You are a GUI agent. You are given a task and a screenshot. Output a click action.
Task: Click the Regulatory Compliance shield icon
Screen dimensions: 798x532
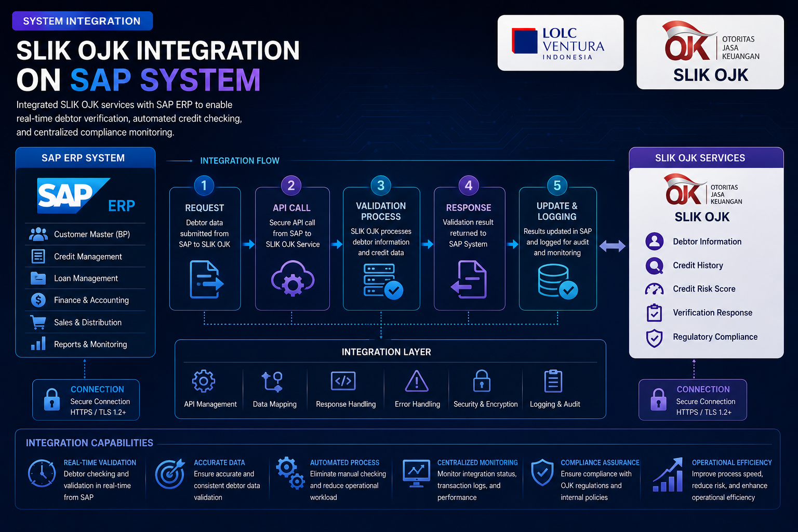click(654, 338)
